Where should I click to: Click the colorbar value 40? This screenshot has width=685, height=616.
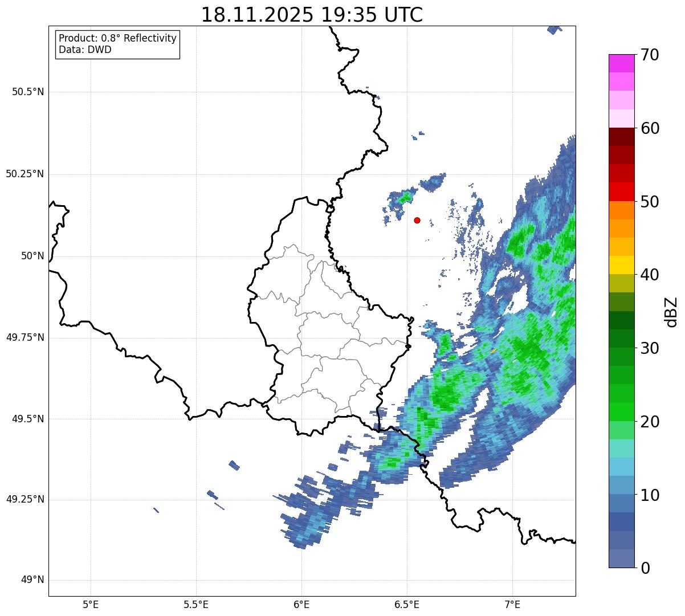pyautogui.click(x=650, y=275)
